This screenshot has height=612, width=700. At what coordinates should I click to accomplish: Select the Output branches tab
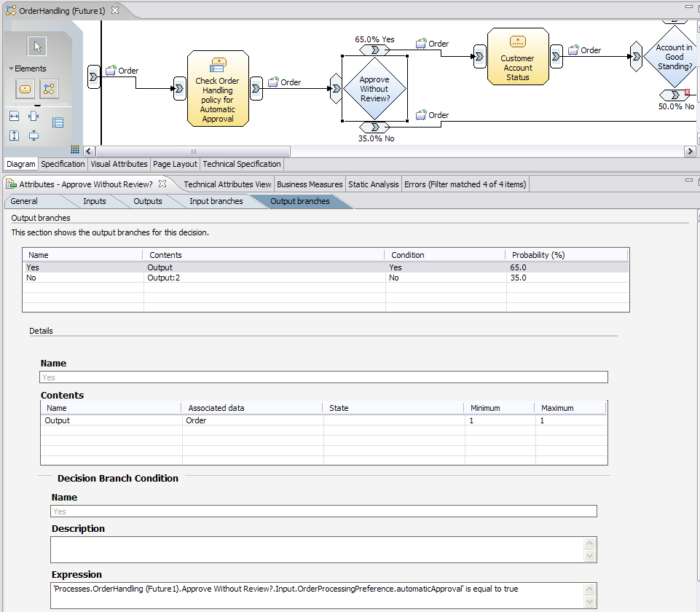300,201
